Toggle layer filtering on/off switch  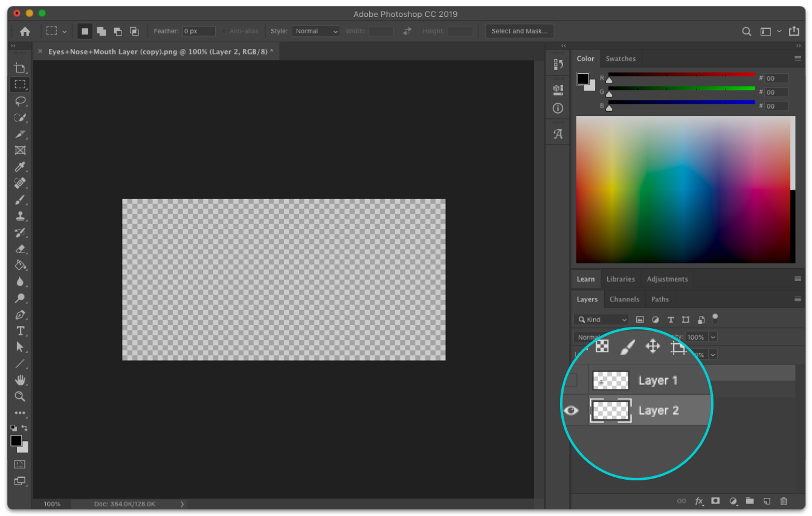pyautogui.click(x=715, y=318)
